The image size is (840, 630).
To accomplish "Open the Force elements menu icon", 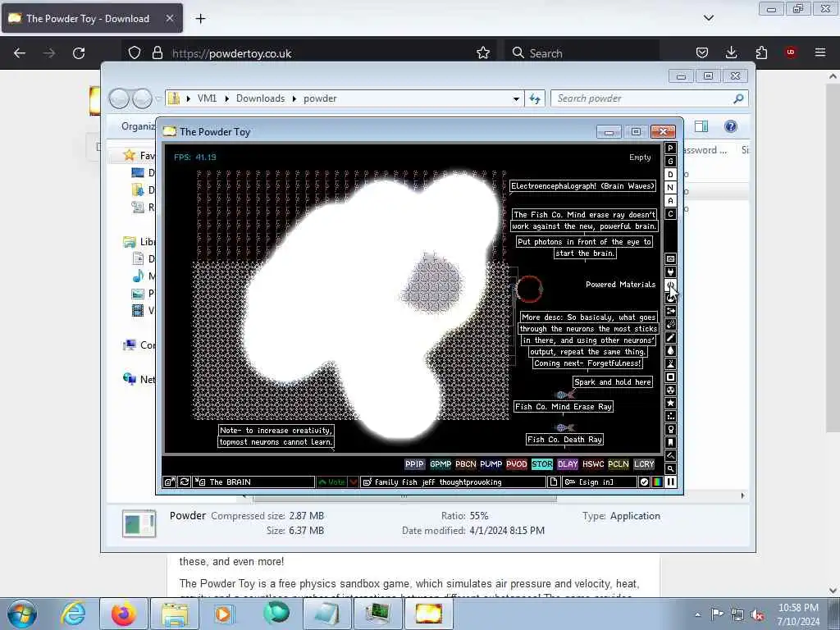I will pos(670,311).
